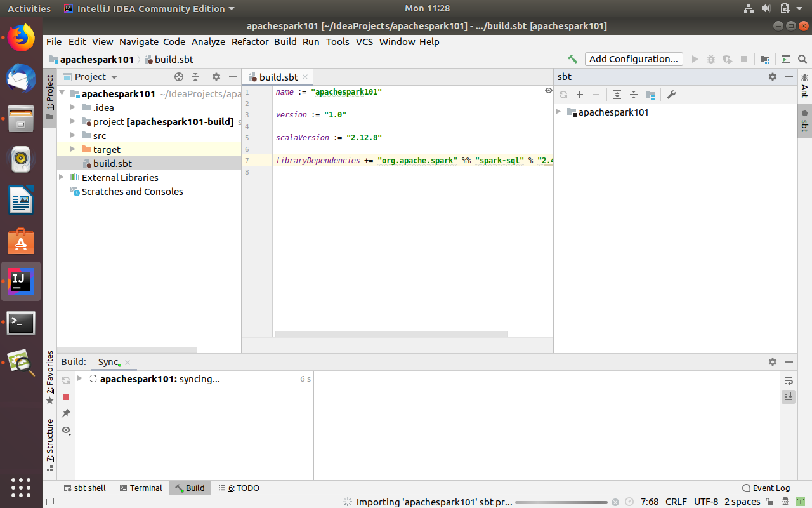This screenshot has height=508, width=812.
Task: Expand the src folder in project tree
Action: point(74,135)
